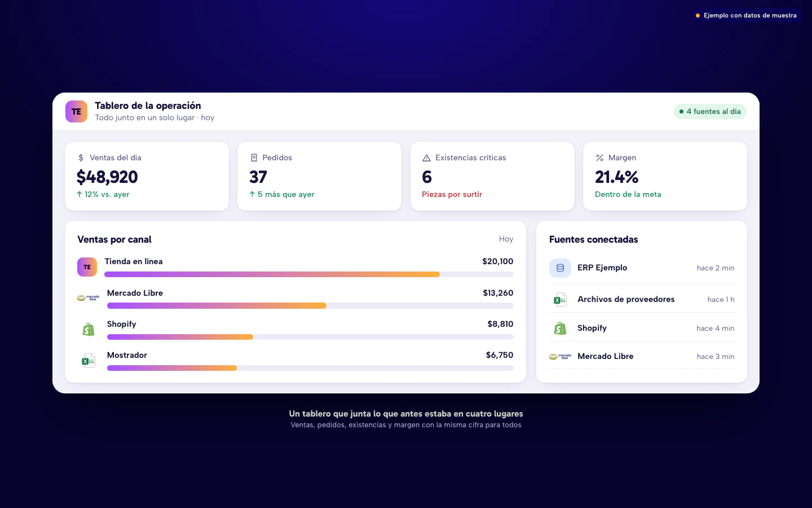This screenshot has height=508, width=812.
Task: Open the ERP Ejemplo source name
Action: coord(602,268)
